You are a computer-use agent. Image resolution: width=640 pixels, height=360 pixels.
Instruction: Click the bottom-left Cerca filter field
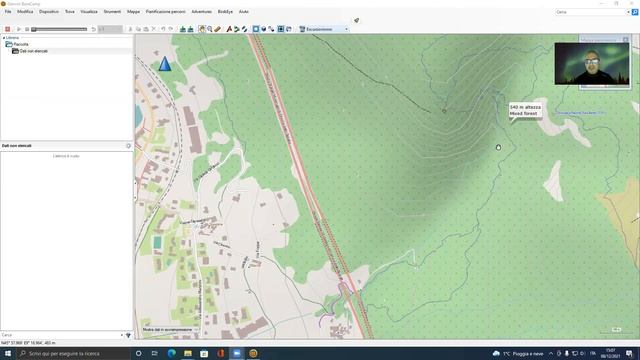click(x=61, y=335)
